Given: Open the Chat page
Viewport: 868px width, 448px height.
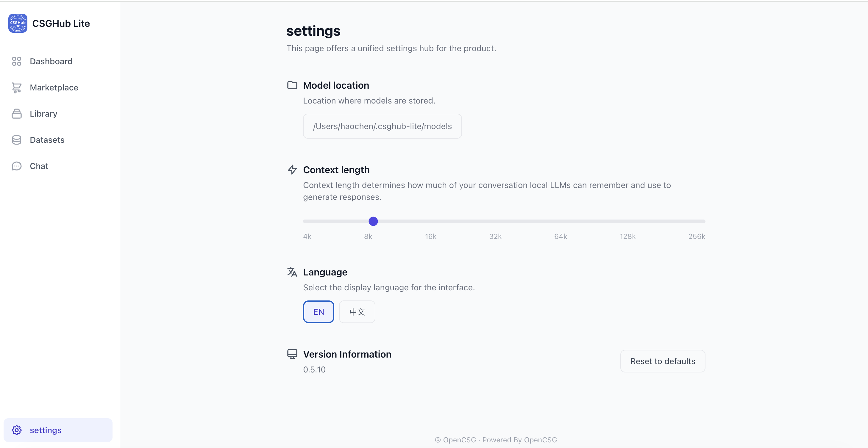Looking at the screenshot, I should [x=39, y=166].
